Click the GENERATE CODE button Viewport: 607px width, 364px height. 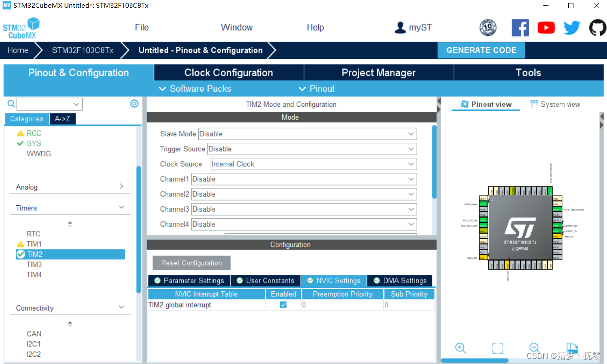click(x=481, y=50)
